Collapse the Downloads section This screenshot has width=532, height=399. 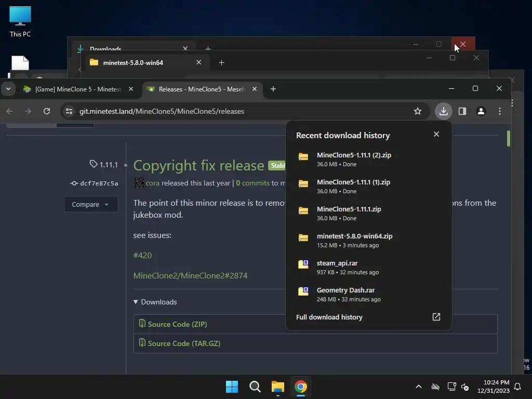click(x=155, y=302)
